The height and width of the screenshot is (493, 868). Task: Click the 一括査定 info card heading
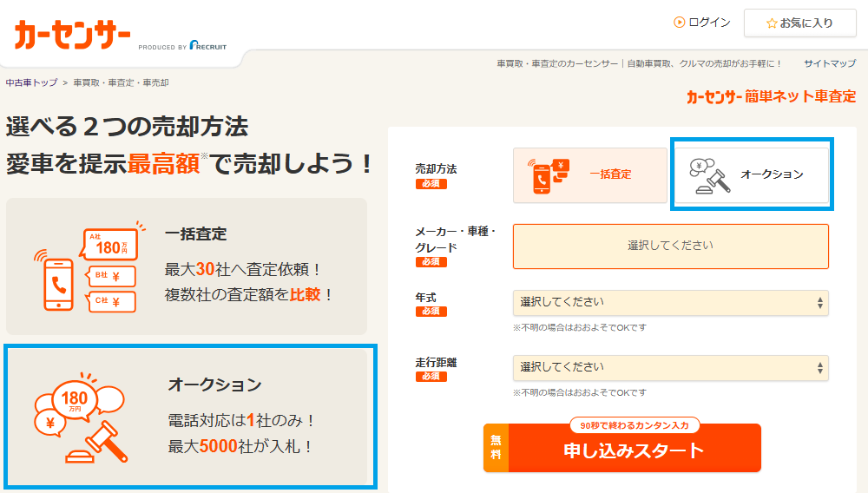point(195,234)
